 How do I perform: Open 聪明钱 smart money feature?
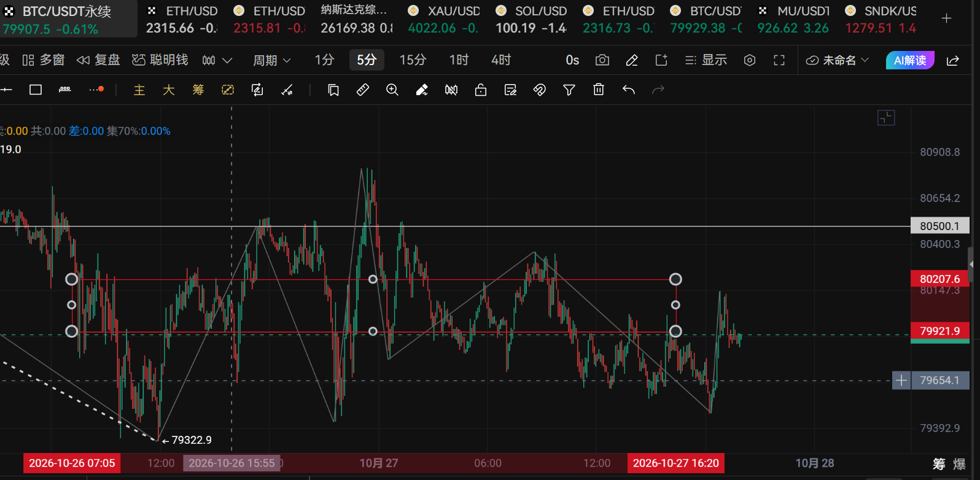click(x=160, y=60)
